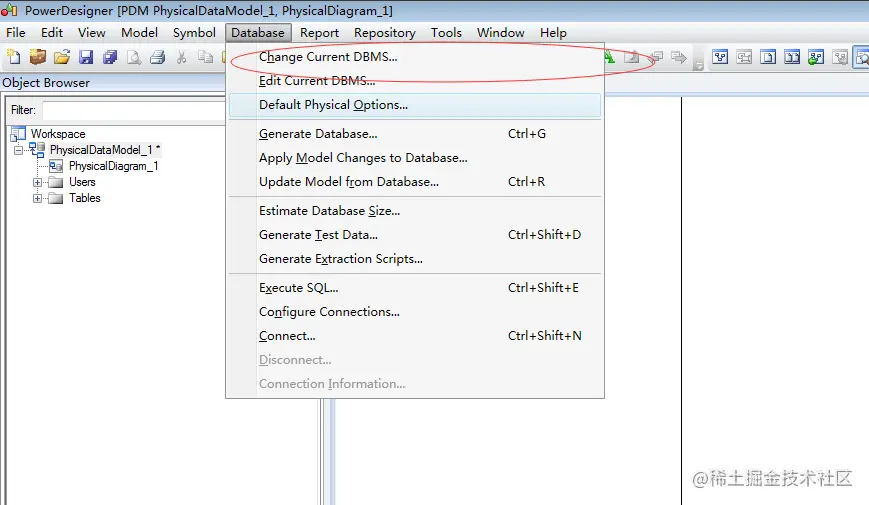Viewport: 869px width, 505px height.
Task: Select Generate Extraction Scripts... entry
Action: point(415,259)
